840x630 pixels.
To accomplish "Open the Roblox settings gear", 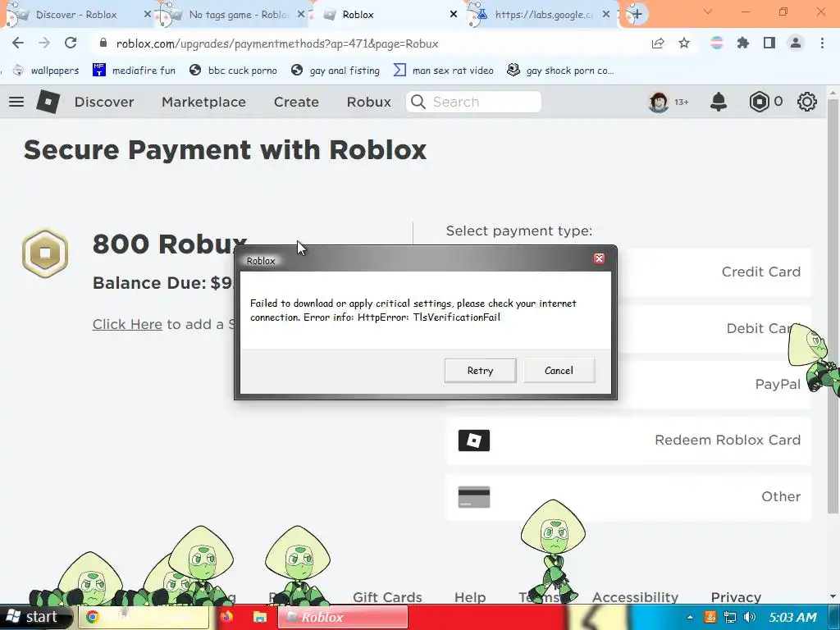I will pyautogui.click(x=807, y=102).
